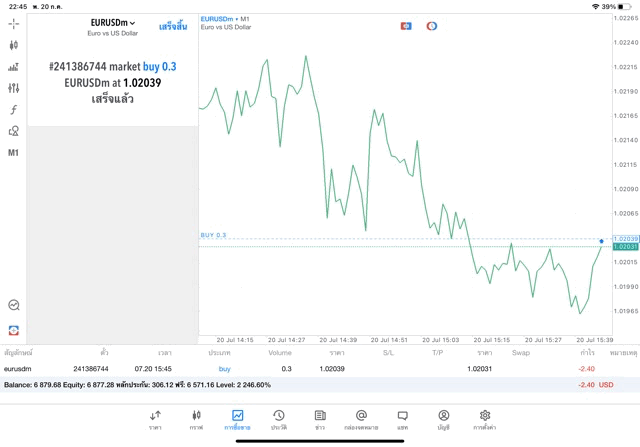The height and width of the screenshot is (447, 640).
Task: Tap the 20 Jul 15:03 time axis label
Action: click(440, 340)
